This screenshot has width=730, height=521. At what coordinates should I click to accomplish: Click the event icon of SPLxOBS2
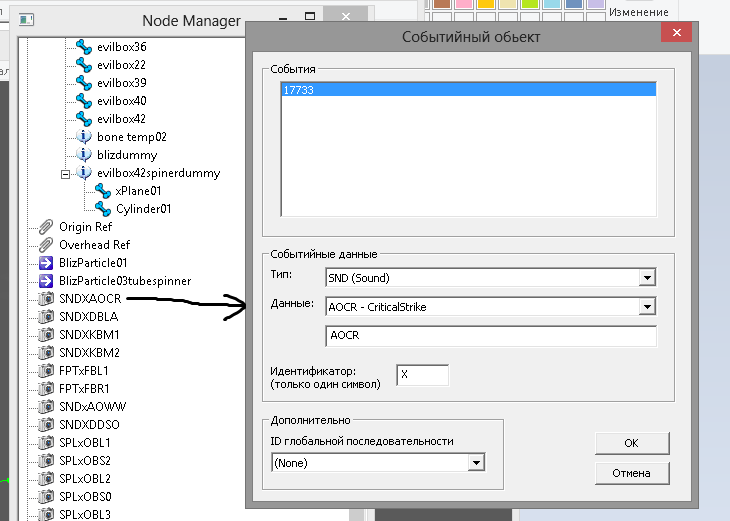pos(46,460)
